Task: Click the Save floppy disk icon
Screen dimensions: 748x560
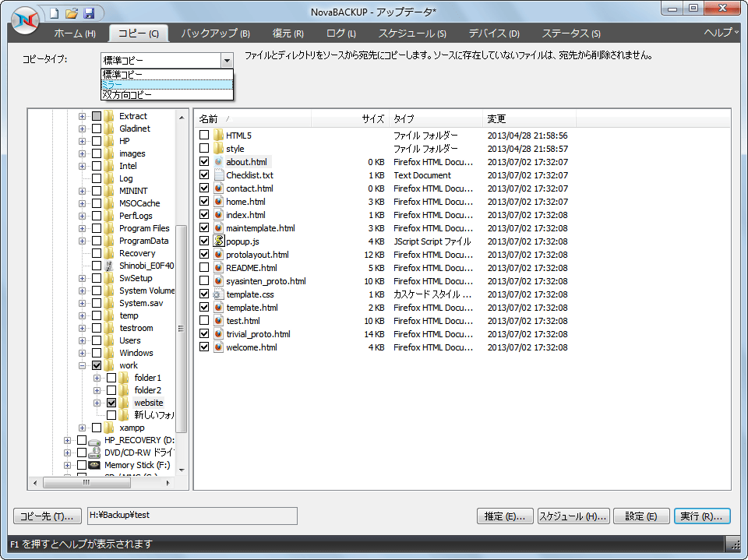Action: click(89, 13)
